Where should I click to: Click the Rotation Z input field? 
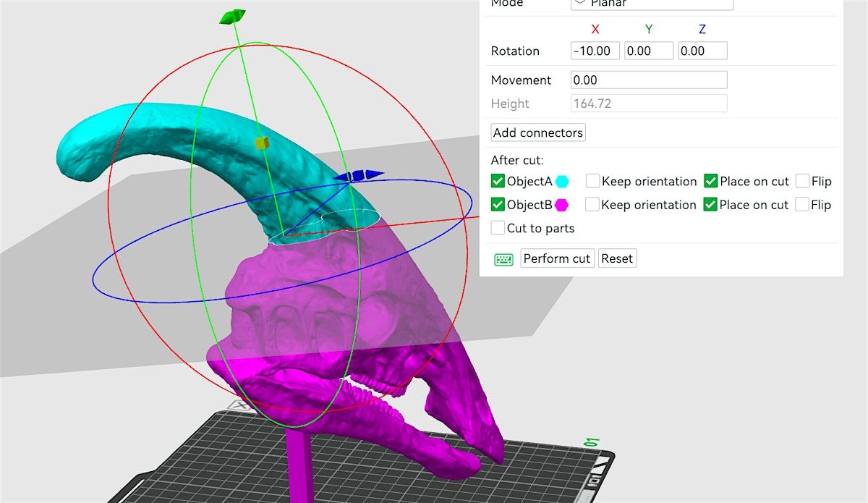(x=702, y=51)
